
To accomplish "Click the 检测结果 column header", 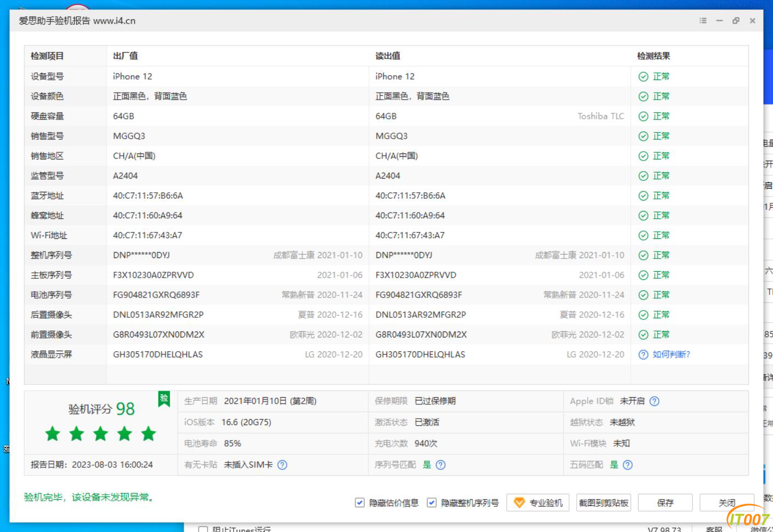I will tap(653, 56).
